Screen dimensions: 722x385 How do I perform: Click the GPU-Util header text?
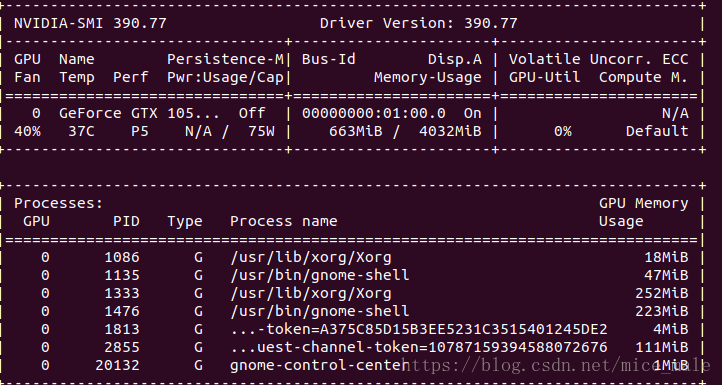545,77
